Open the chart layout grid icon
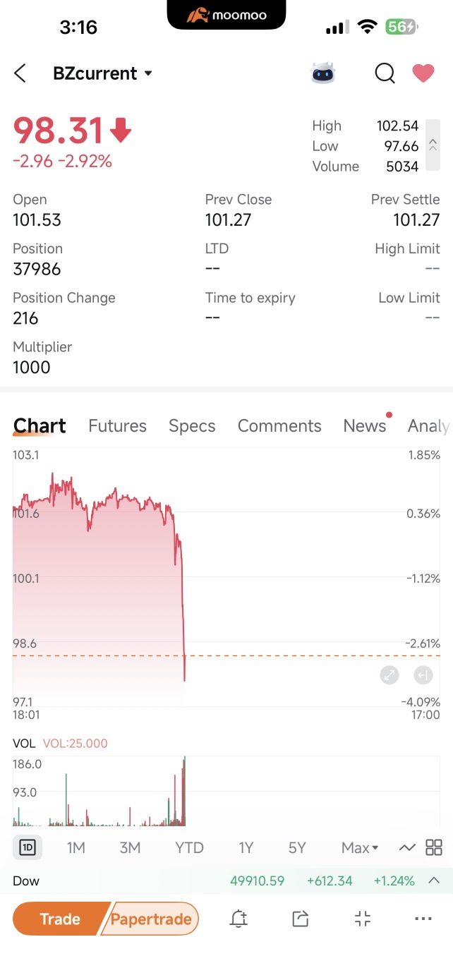The width and height of the screenshot is (453, 980). [434, 847]
